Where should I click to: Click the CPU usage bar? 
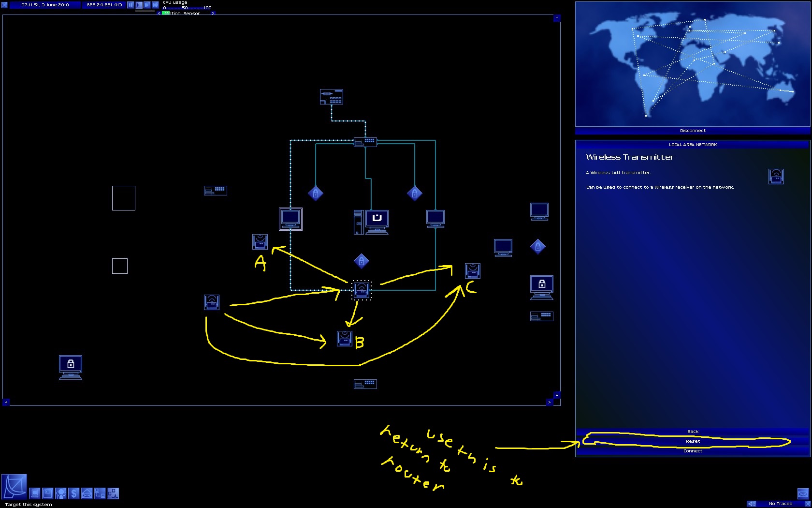[187, 8]
